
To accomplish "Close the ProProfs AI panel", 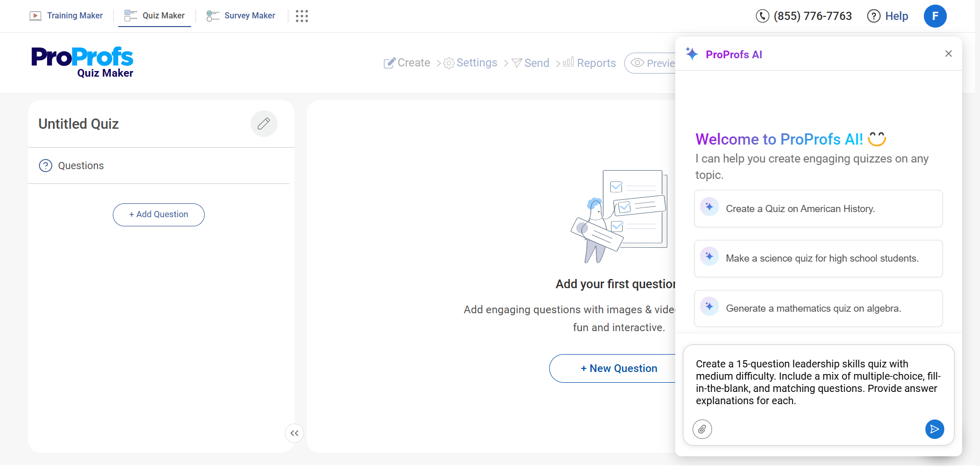I will pyautogui.click(x=948, y=53).
